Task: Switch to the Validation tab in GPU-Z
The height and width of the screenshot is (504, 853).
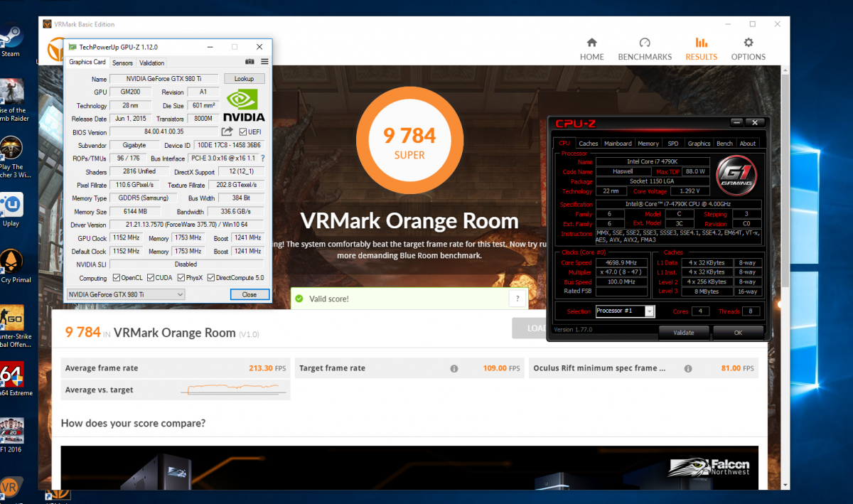Action: (x=151, y=63)
